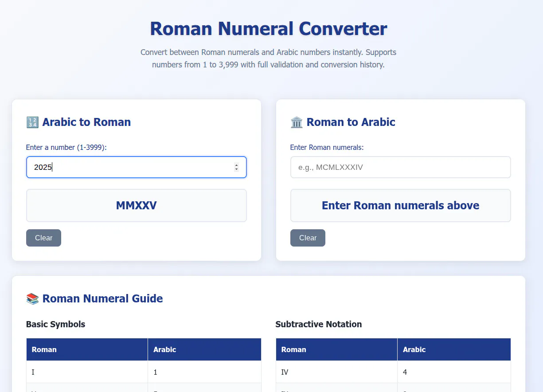Screen dimensions: 543x392
Task: Click the 'IV' cell in Subtractive Notation
Action: coord(337,372)
